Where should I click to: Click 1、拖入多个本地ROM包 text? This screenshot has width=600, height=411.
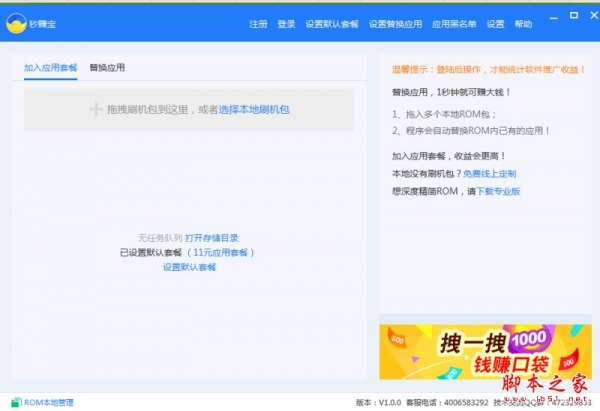(444, 114)
